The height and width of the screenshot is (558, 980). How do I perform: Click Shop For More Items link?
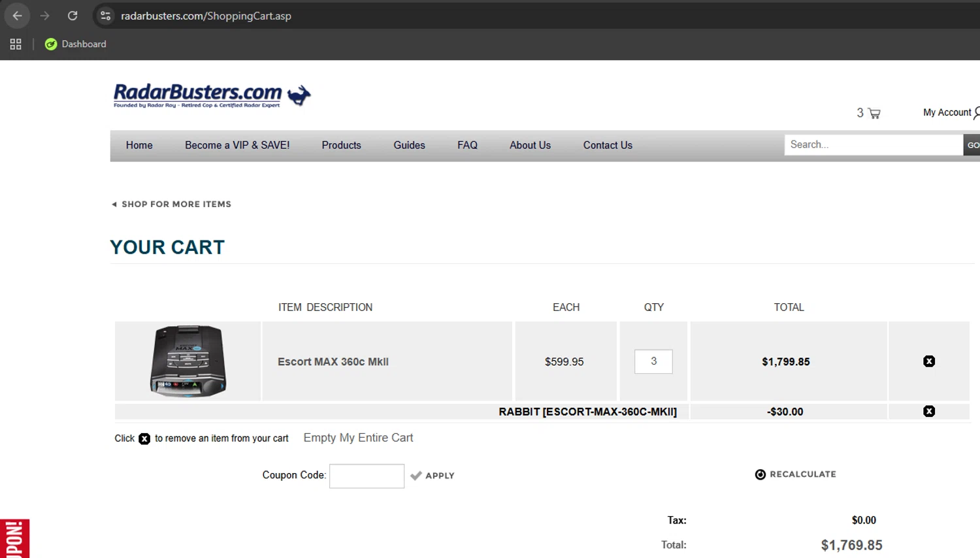coord(171,204)
